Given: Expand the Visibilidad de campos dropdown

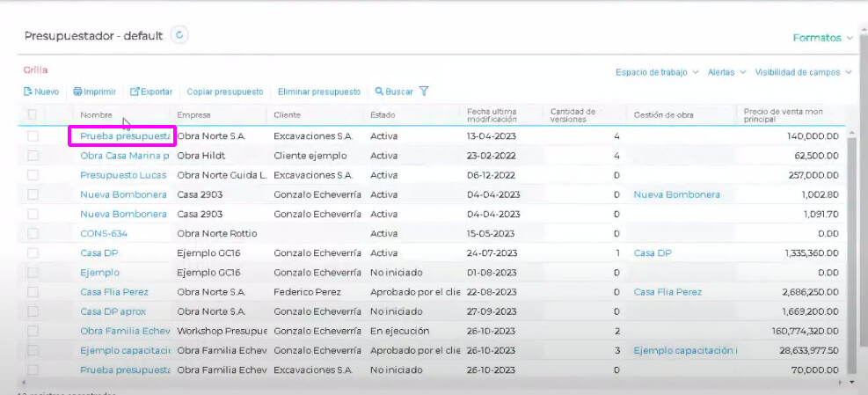Looking at the screenshot, I should coord(803,72).
